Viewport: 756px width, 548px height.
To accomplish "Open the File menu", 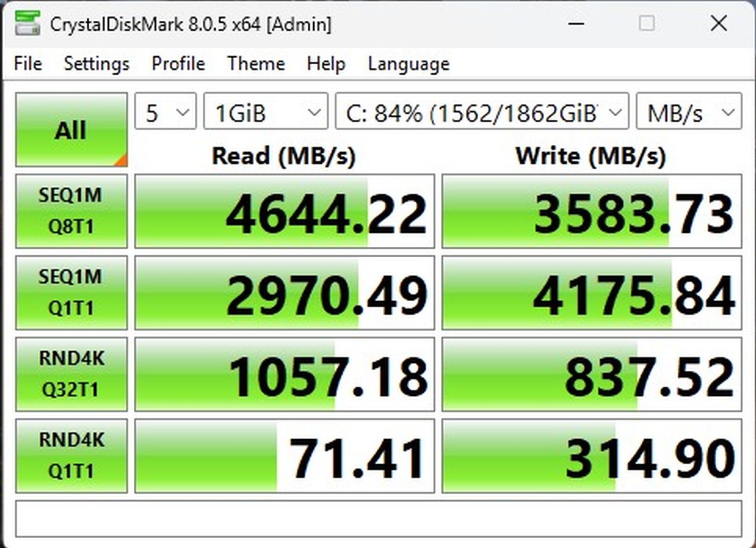I will coord(28,63).
